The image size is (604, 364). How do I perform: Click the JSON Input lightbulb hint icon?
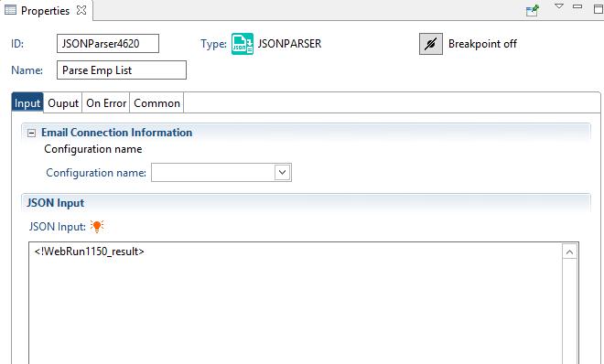click(x=97, y=226)
